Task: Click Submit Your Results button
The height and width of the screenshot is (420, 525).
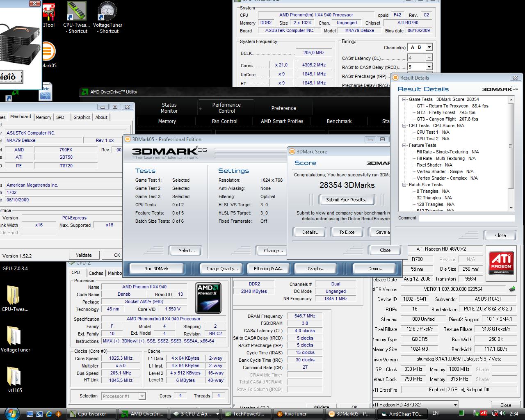Action: (347, 200)
